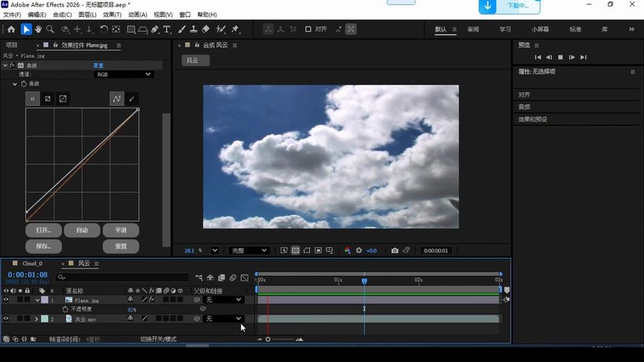Hide the 风云.mov layer with eye icon
Image resolution: width=644 pixels, height=362 pixels.
pyautogui.click(x=6, y=319)
